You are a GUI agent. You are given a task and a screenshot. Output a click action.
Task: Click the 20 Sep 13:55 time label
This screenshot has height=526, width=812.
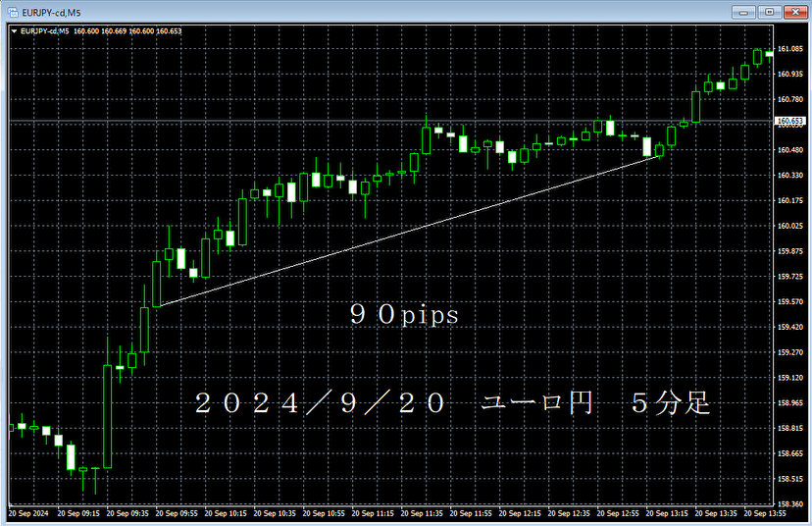(x=765, y=513)
